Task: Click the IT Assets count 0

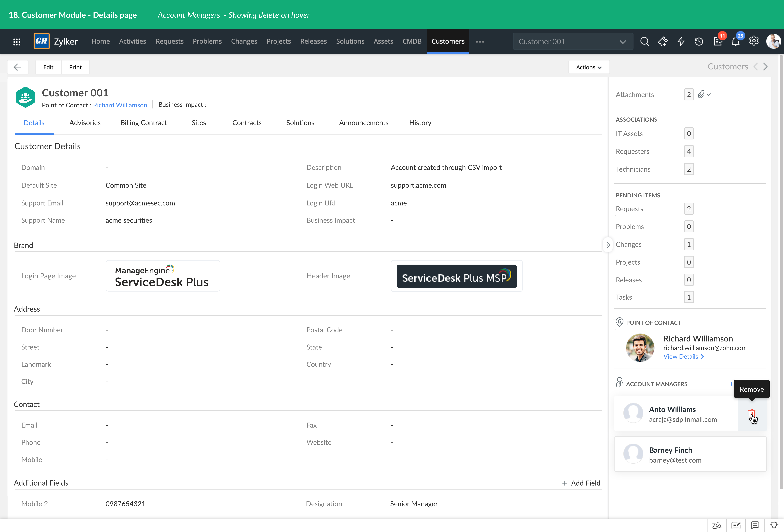Action: coord(689,134)
